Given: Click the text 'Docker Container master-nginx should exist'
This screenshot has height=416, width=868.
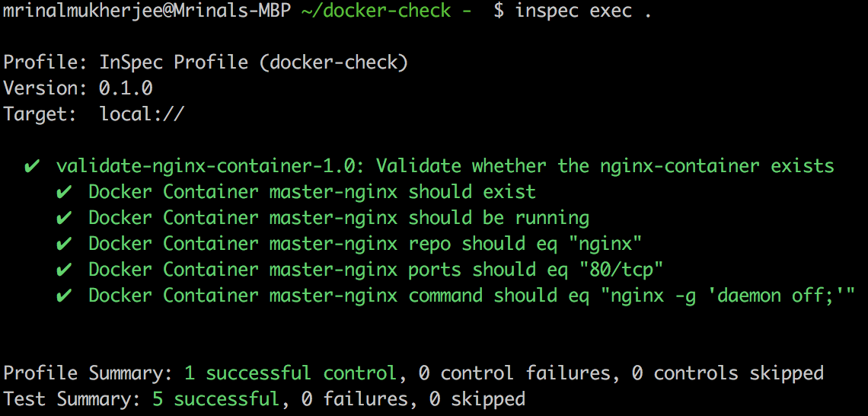Looking at the screenshot, I should [x=312, y=192].
